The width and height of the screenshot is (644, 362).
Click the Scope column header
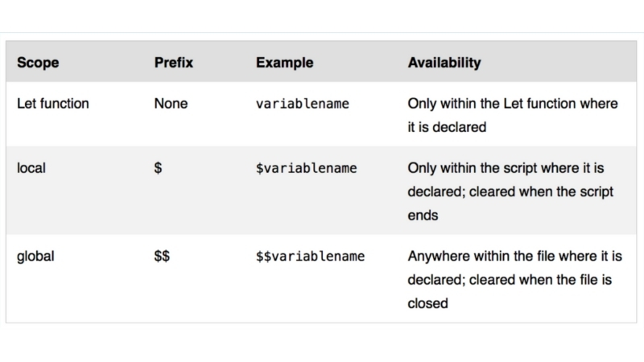coord(38,62)
